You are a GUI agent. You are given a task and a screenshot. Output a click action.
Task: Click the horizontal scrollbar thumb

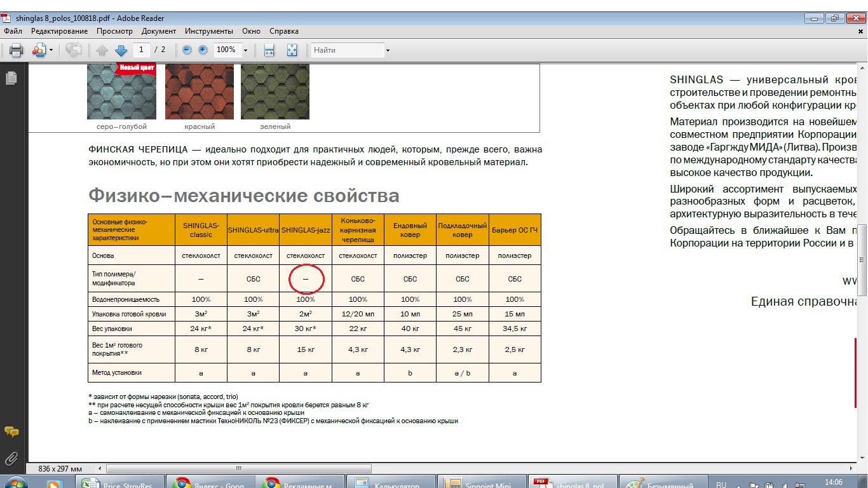[239, 468]
